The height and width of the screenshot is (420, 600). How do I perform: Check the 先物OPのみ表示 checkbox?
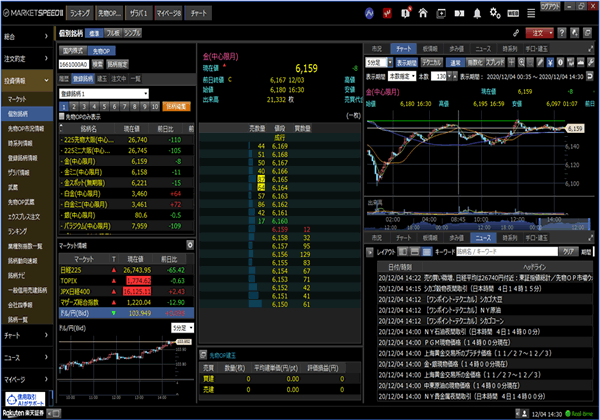[62, 116]
